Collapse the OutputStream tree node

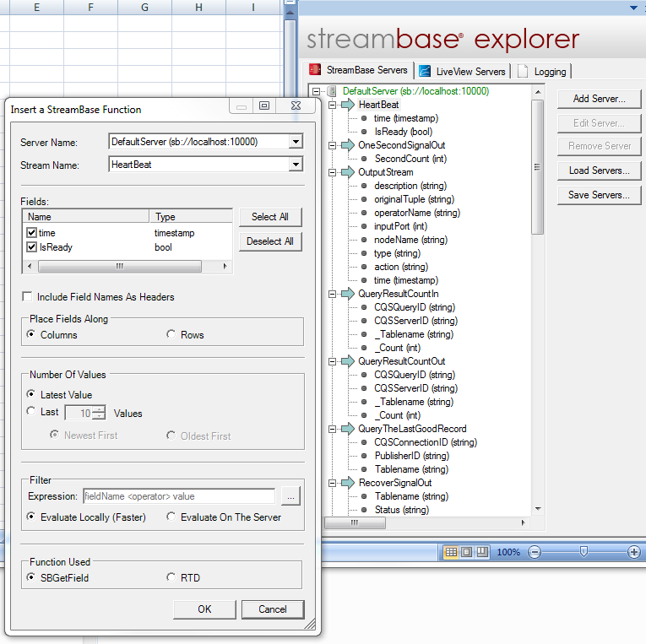[x=332, y=172]
